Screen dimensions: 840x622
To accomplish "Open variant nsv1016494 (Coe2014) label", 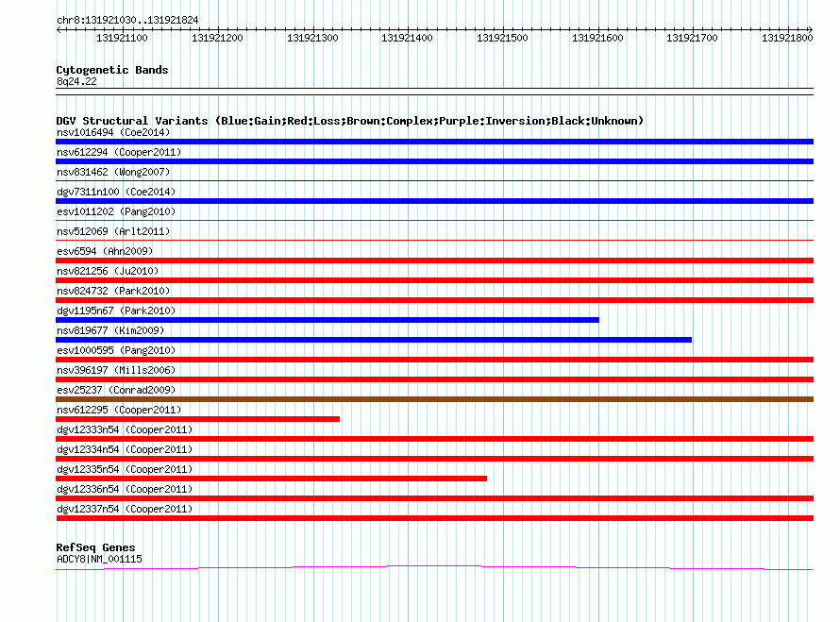I will (x=113, y=132).
